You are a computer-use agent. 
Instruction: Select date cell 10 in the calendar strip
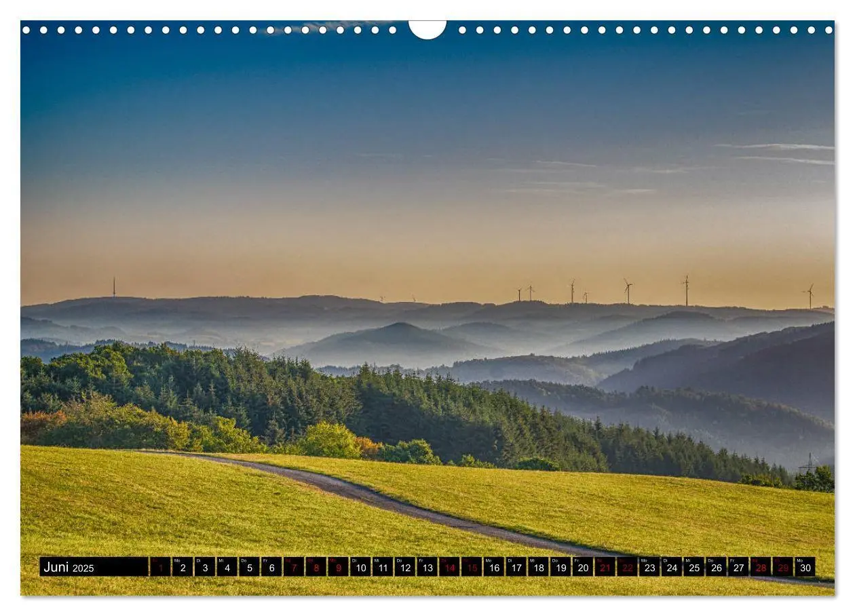(360, 567)
